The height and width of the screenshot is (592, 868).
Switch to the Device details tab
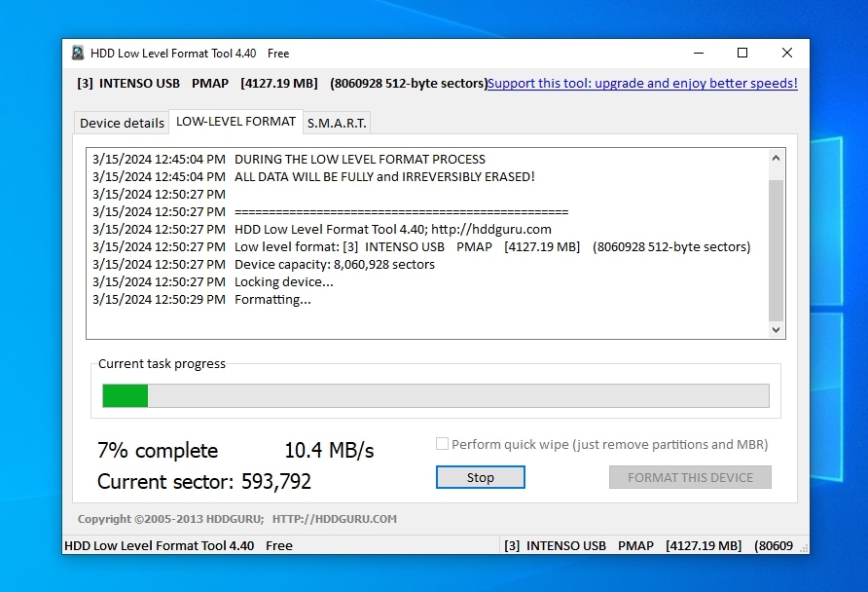pos(122,123)
